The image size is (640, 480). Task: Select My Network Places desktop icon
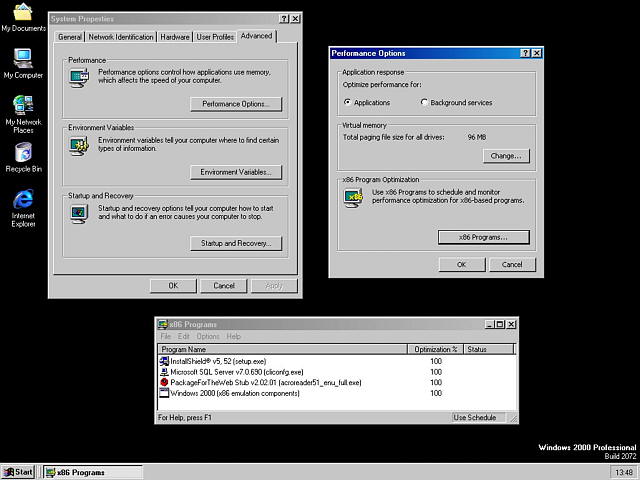pyautogui.click(x=23, y=114)
